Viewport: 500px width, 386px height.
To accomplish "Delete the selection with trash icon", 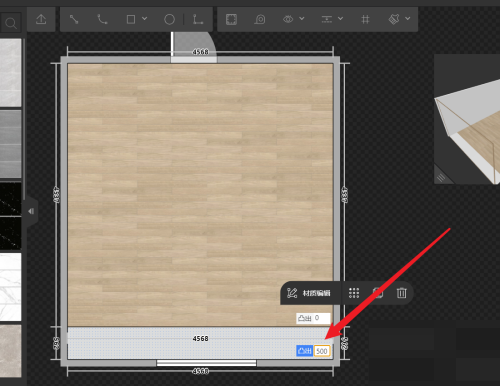I will (x=401, y=293).
